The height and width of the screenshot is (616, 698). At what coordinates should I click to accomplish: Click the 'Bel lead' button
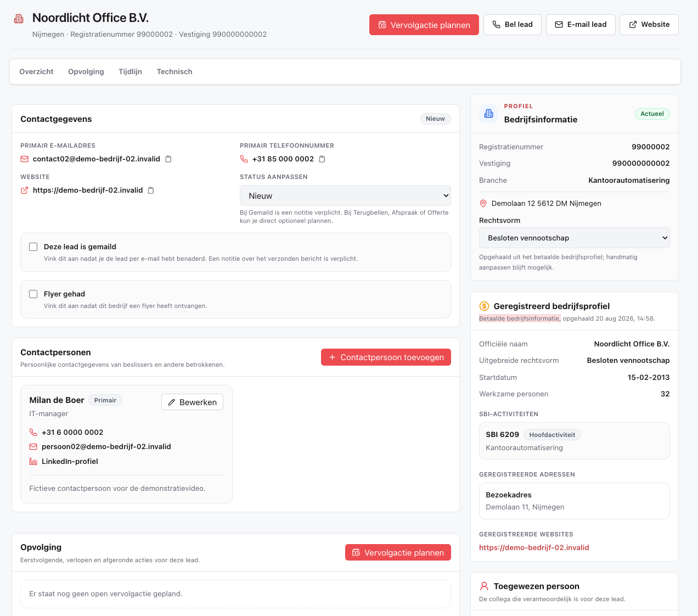point(513,25)
